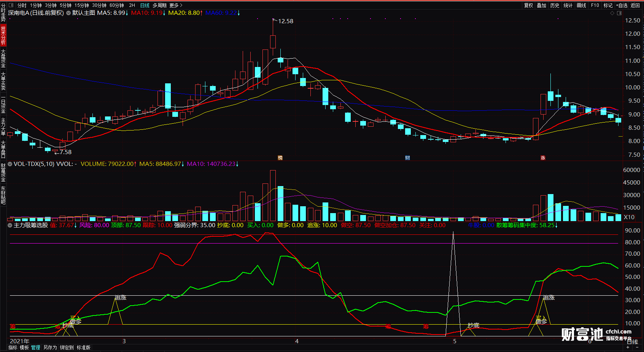
Task: Open the 管理 manage tab
Action: pyautogui.click(x=36, y=347)
